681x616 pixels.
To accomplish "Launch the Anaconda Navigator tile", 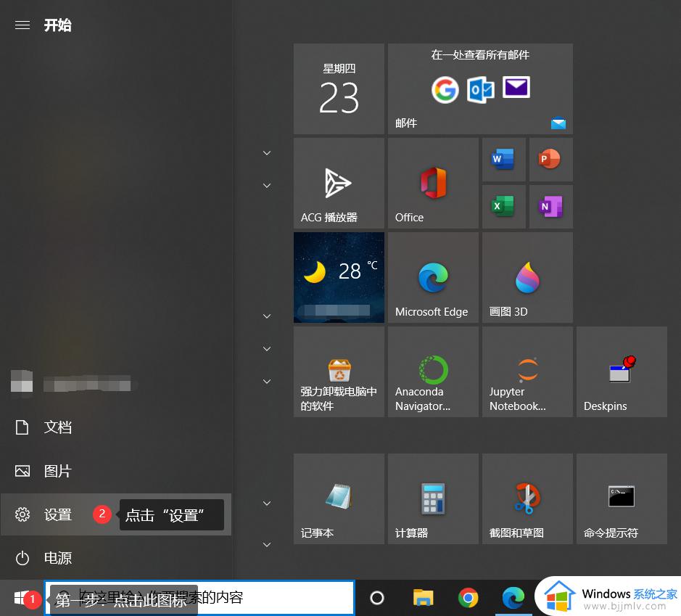I will tap(433, 372).
